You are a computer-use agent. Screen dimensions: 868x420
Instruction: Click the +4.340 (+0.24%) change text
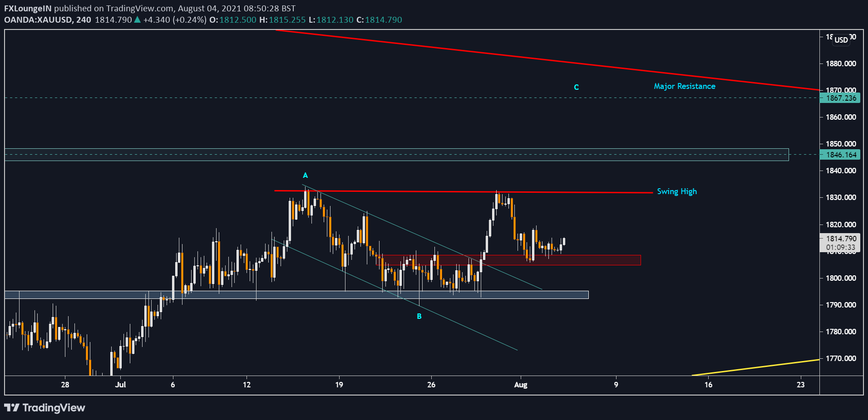175,20
